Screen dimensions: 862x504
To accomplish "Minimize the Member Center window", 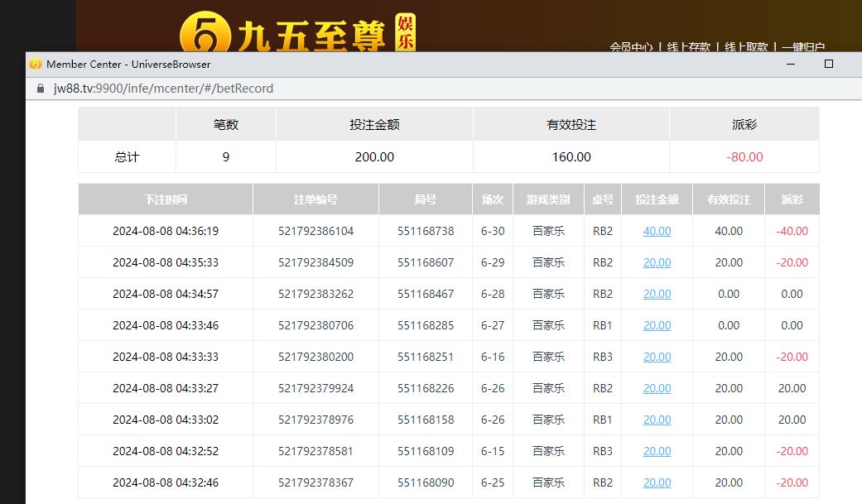I will click(x=791, y=64).
